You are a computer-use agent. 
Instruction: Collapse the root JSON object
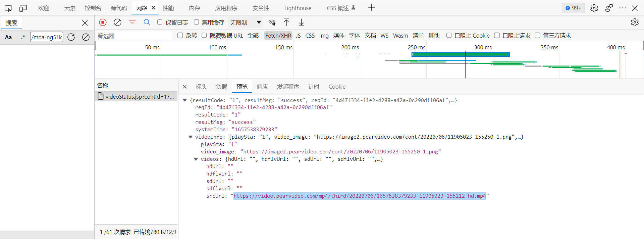click(185, 100)
